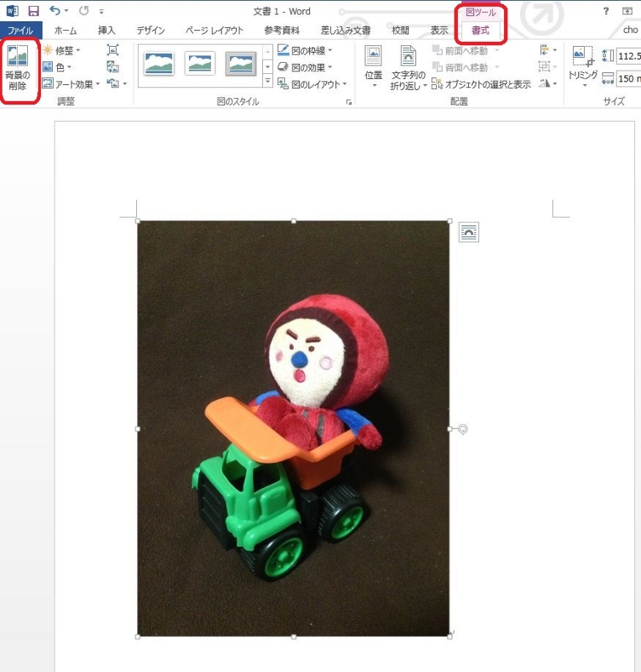Select the second picture style thumbnail

pos(200,64)
